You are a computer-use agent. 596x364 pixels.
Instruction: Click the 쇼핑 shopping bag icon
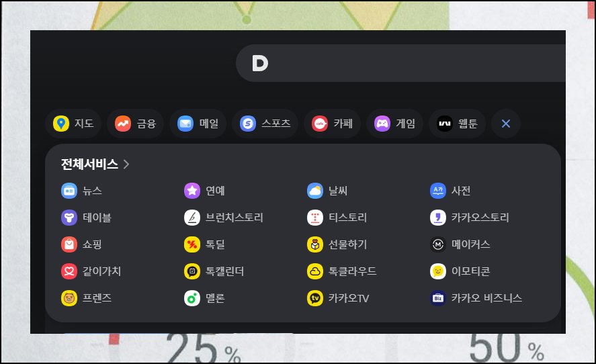pyautogui.click(x=69, y=244)
